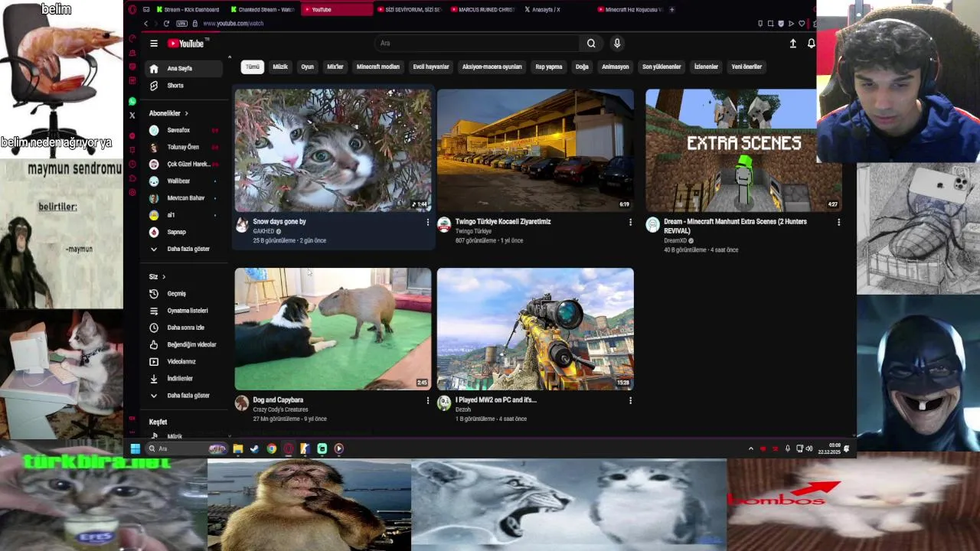Switch to Anasayfa / X tab
This screenshot has height=551, width=980.
tap(557, 10)
